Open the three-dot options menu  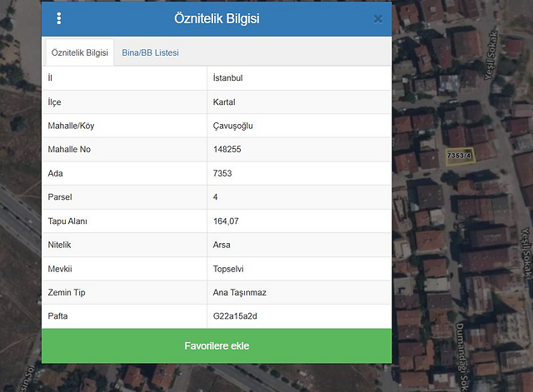pyautogui.click(x=58, y=18)
